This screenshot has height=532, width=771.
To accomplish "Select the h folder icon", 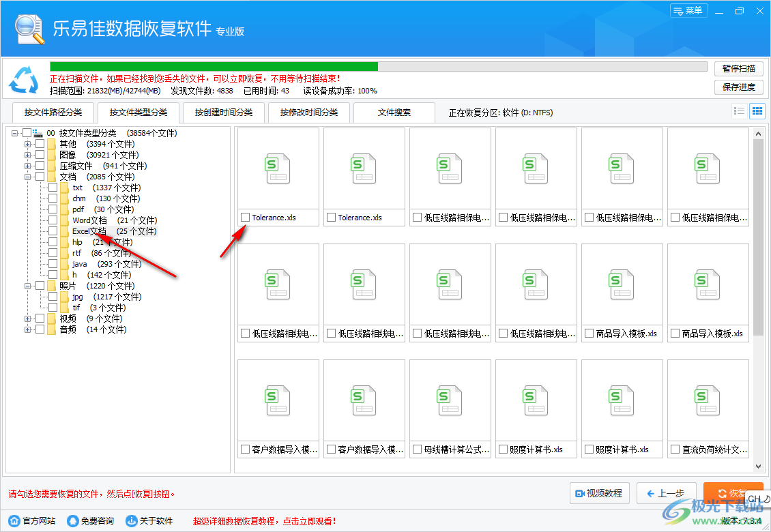I will (64, 275).
